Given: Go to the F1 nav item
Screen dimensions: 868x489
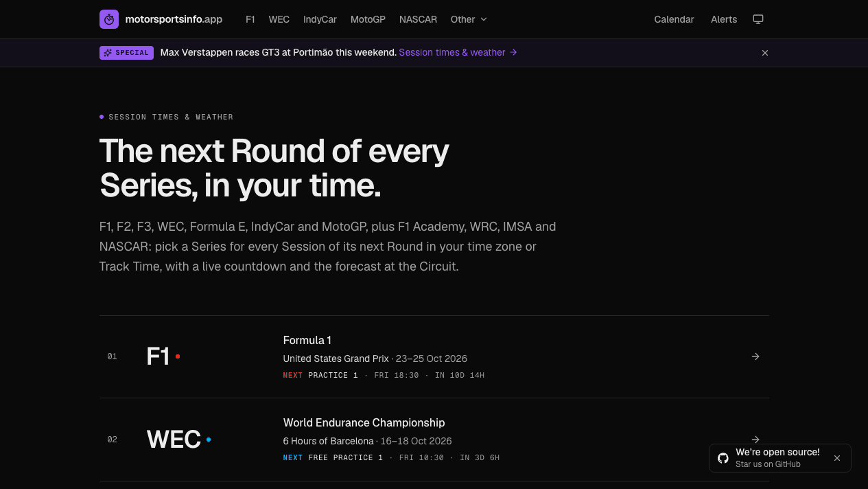Looking at the screenshot, I should (250, 19).
